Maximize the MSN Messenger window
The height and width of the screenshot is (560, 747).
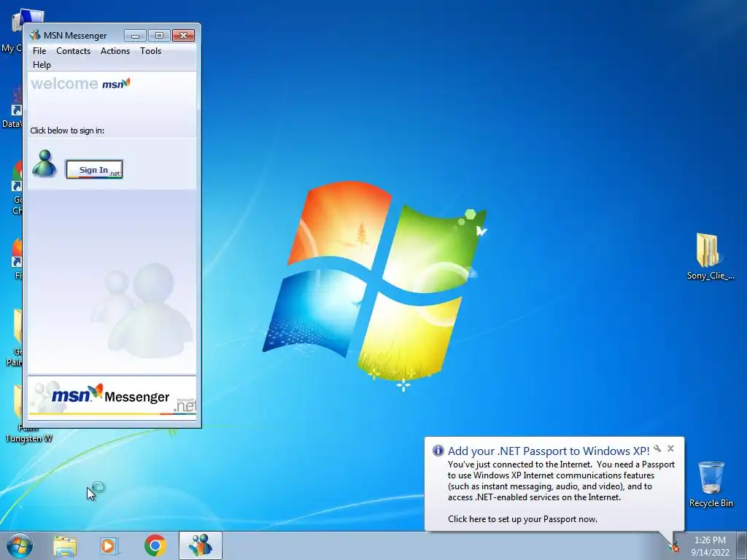click(159, 35)
